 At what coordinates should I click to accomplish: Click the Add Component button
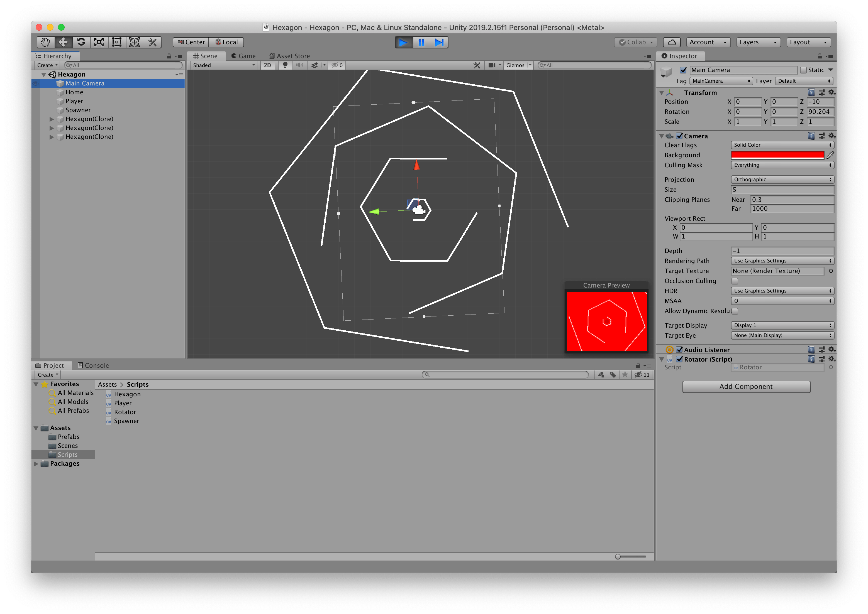click(x=746, y=387)
